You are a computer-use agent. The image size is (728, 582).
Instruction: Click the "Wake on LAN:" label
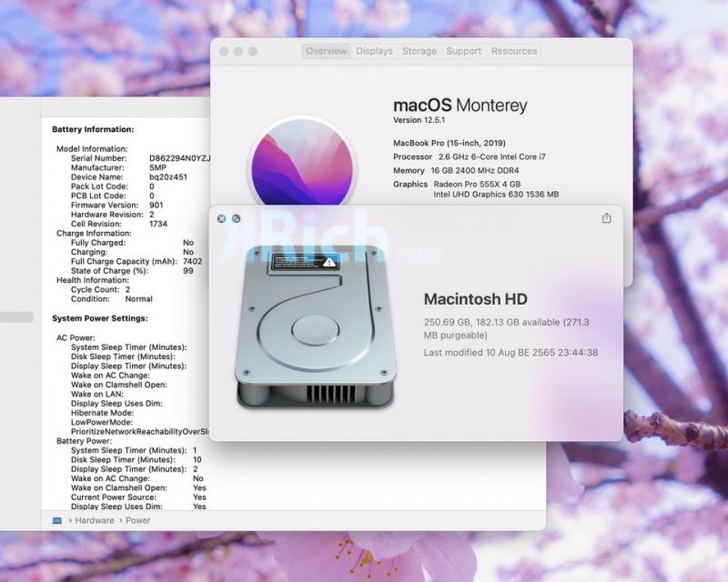(97, 394)
